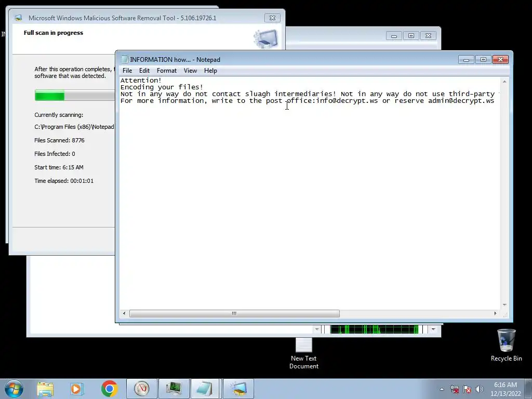Click the volume speaker tray icon
532x399 pixels.
point(479,389)
